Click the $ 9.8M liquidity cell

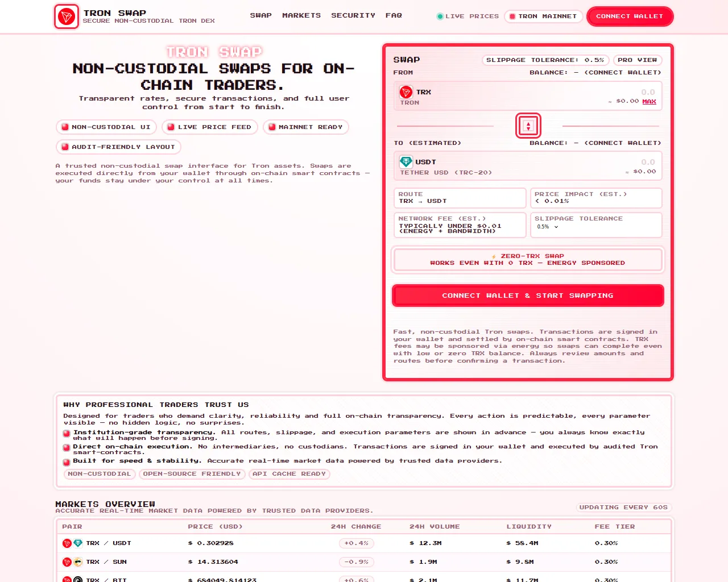pyautogui.click(x=520, y=562)
